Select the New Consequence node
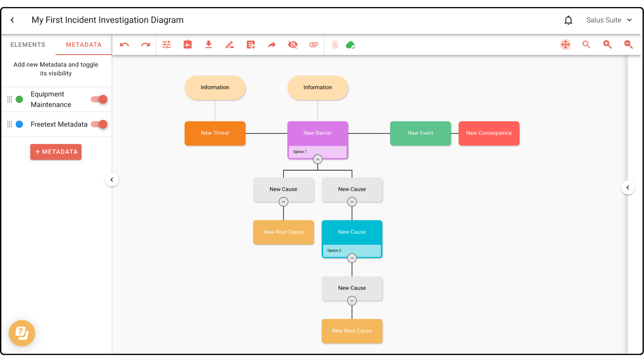The image size is (644, 362). pyautogui.click(x=489, y=133)
